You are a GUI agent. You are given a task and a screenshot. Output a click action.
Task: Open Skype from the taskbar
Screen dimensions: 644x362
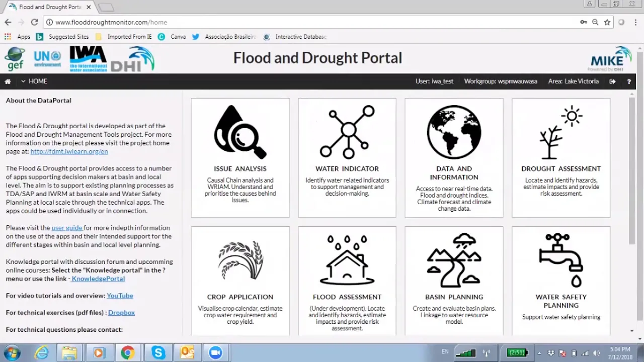(x=158, y=353)
